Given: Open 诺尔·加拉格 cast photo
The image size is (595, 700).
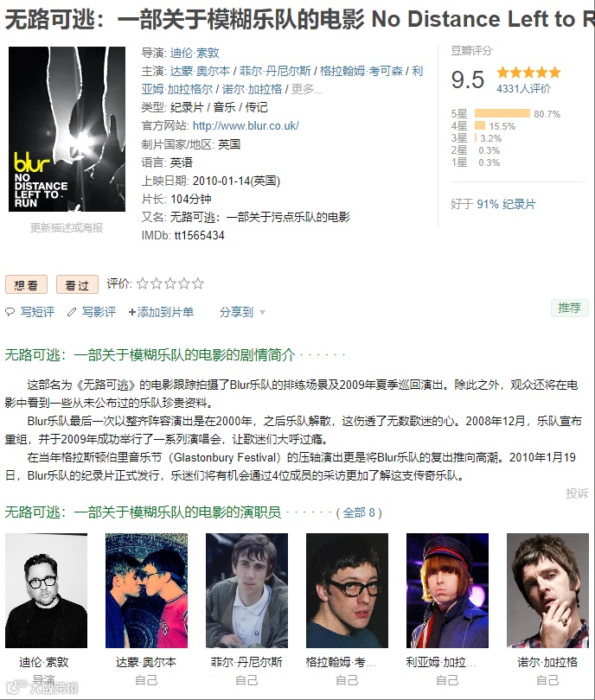Looking at the screenshot, I should tap(547, 590).
